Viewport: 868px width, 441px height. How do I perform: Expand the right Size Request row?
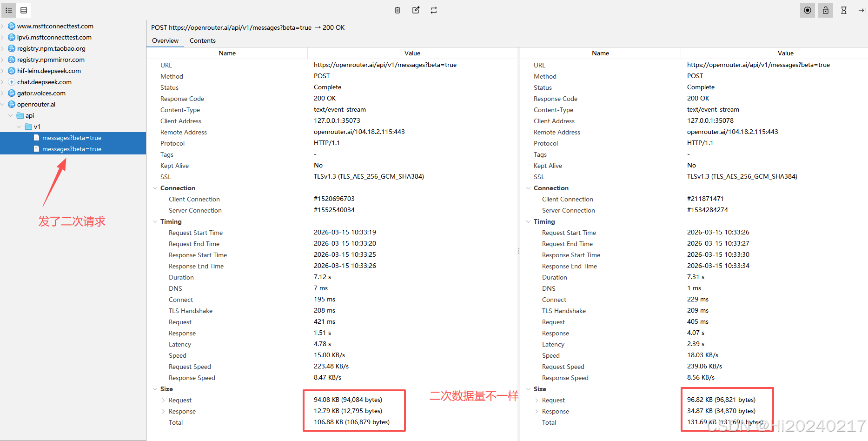537,400
